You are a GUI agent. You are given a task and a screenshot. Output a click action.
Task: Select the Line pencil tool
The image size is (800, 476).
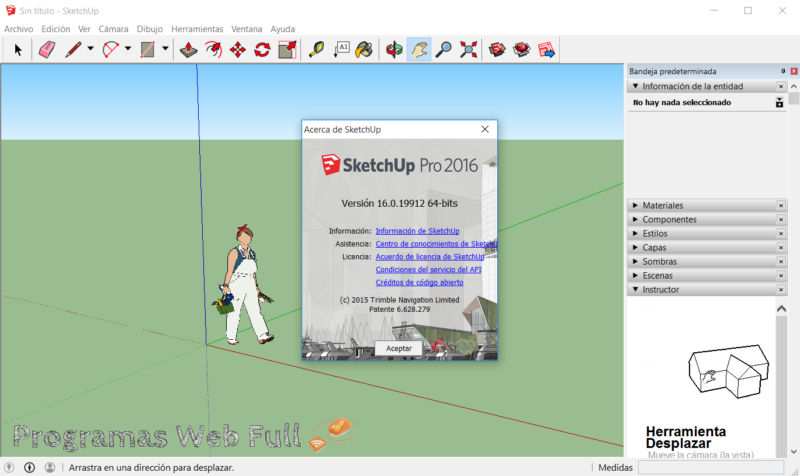pyautogui.click(x=73, y=50)
